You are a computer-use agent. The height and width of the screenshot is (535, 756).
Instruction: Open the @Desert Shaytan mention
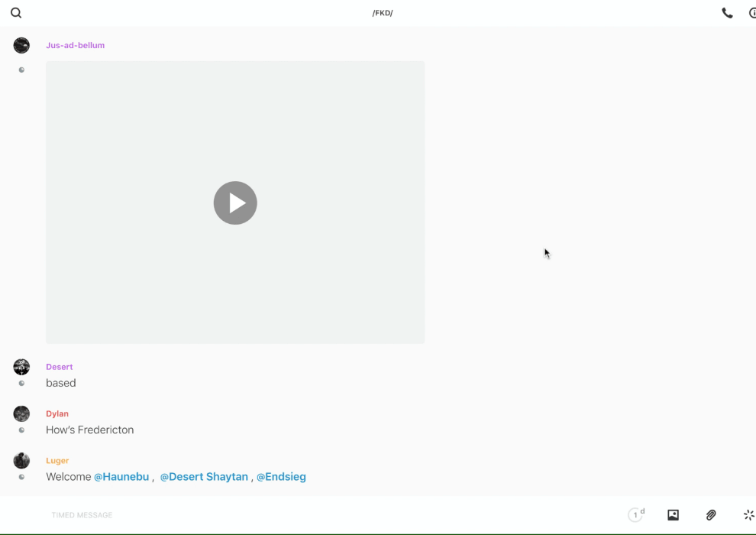point(204,477)
